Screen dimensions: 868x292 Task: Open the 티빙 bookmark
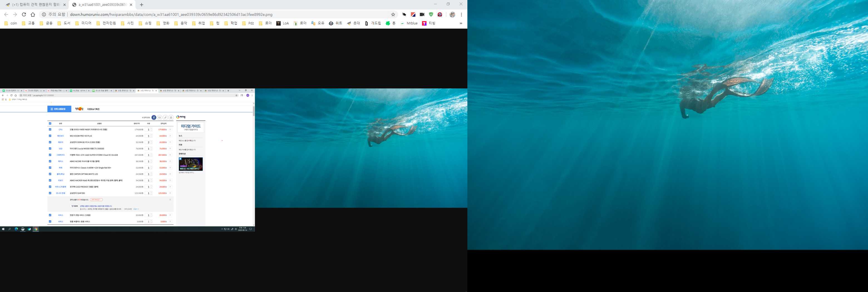click(429, 23)
